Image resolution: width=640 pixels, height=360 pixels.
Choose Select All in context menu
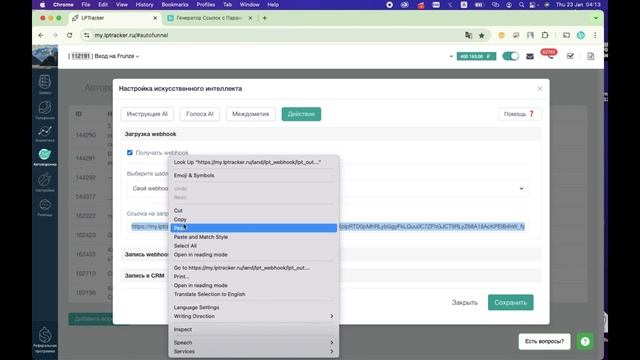[253, 246]
